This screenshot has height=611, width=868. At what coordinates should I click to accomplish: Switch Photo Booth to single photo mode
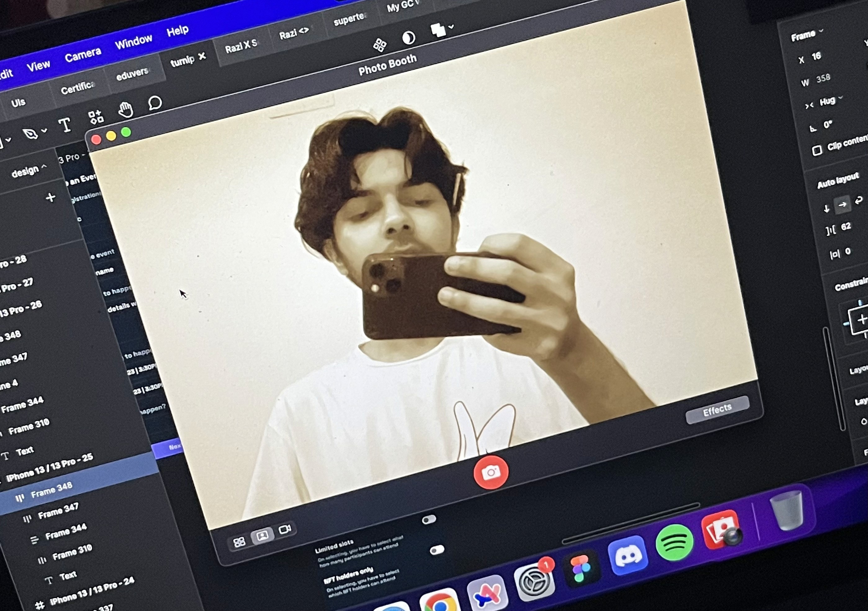(262, 535)
